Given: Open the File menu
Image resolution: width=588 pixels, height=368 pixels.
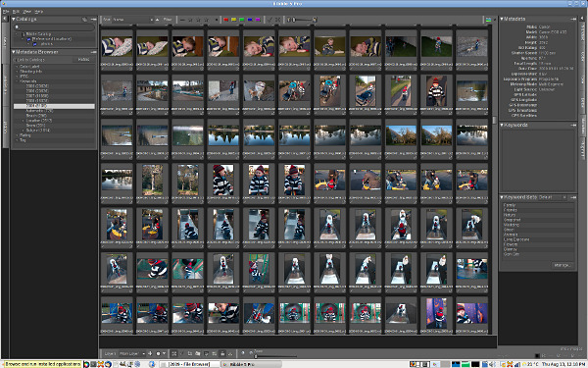Looking at the screenshot, I should coord(6,12).
